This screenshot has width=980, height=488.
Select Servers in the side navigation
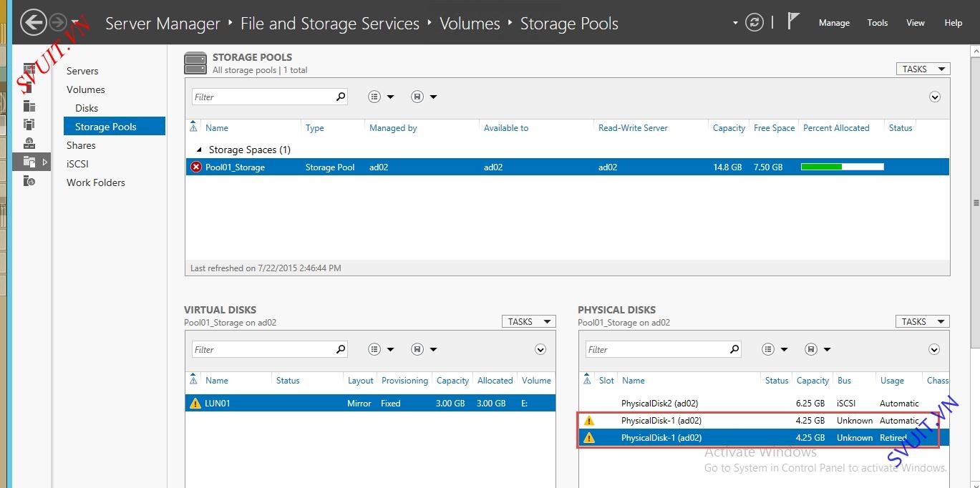coord(82,71)
